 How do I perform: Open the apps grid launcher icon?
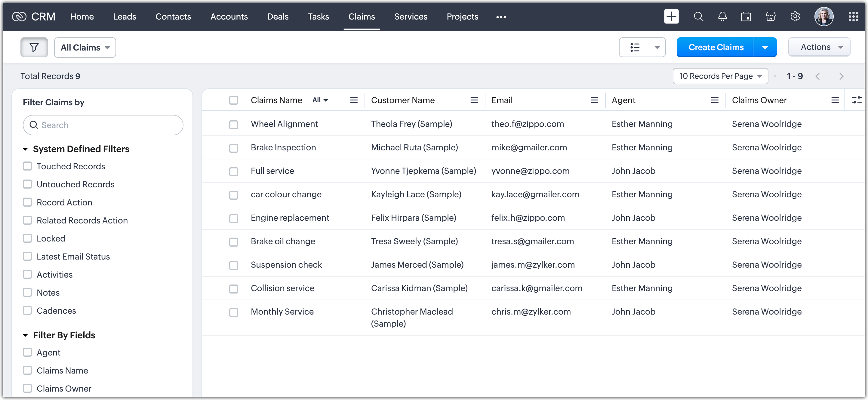point(853,17)
